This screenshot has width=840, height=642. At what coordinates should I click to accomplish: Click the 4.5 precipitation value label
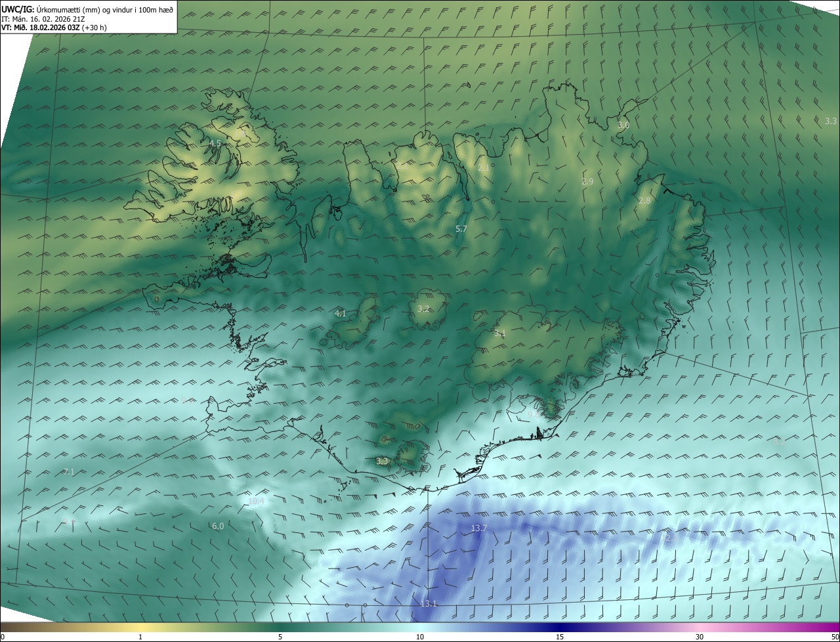pyautogui.click(x=215, y=143)
